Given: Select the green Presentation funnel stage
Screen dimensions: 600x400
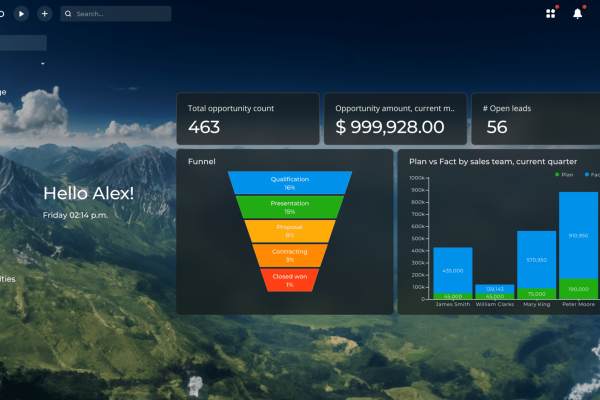Looking at the screenshot, I should coord(289,207).
